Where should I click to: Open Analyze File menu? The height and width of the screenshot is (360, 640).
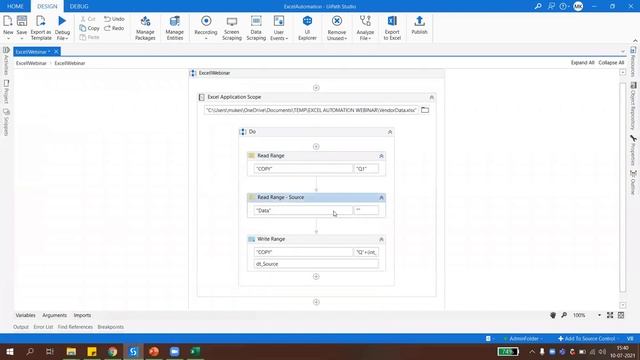[x=365, y=27]
